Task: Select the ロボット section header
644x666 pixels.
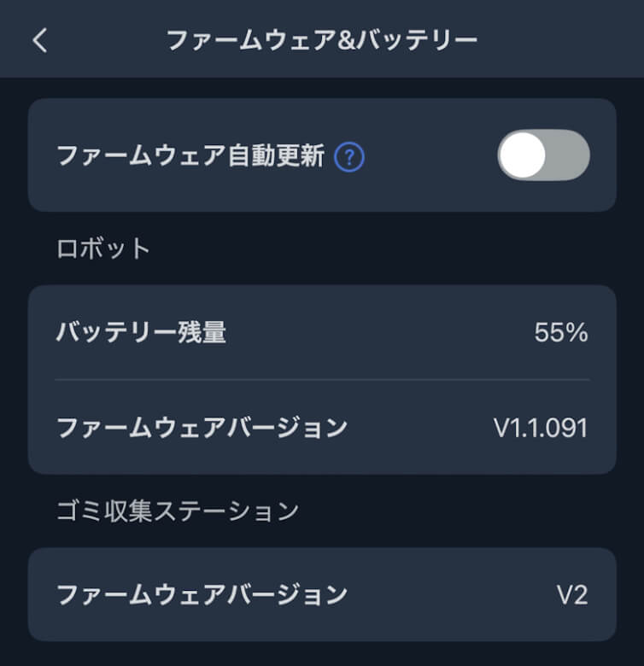Action: pos(103,248)
